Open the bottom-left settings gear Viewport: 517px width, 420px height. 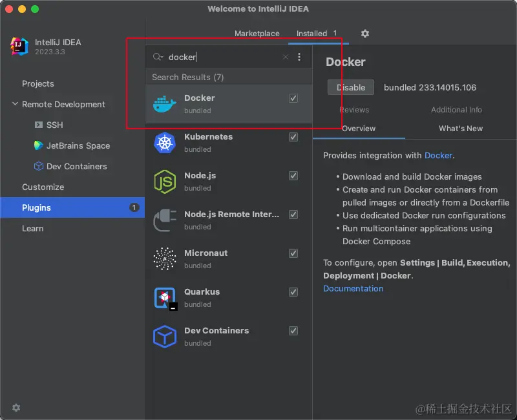coord(16,408)
